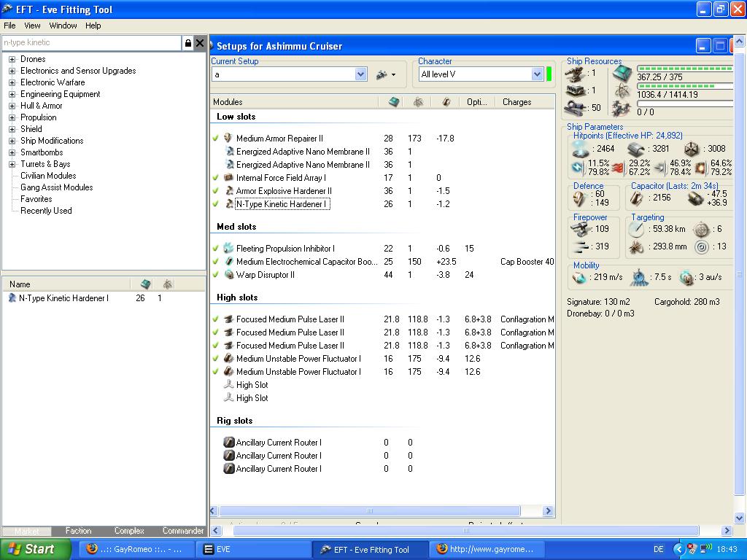Click the green character status indicator
Screen dimensions: 747x560
[x=549, y=74]
